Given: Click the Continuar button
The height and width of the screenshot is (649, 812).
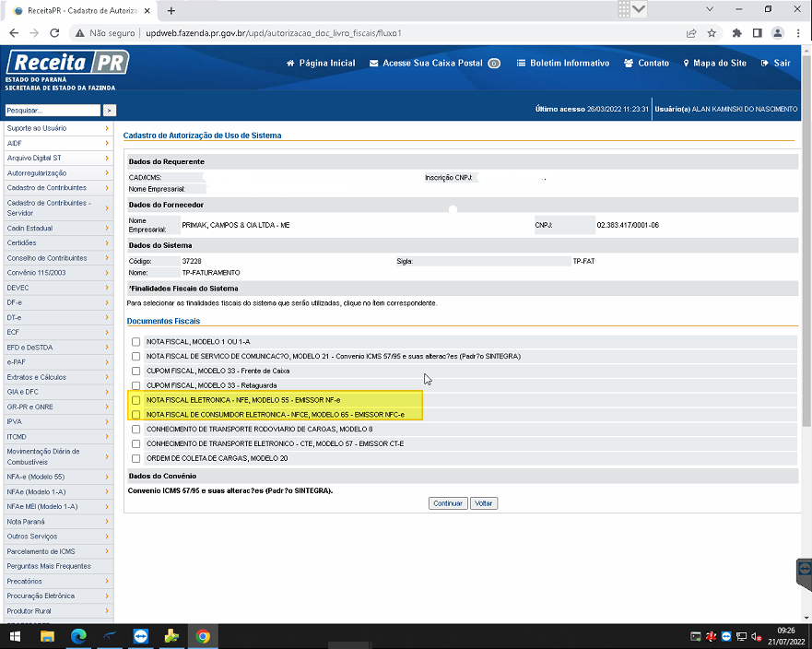Looking at the screenshot, I should 448,503.
